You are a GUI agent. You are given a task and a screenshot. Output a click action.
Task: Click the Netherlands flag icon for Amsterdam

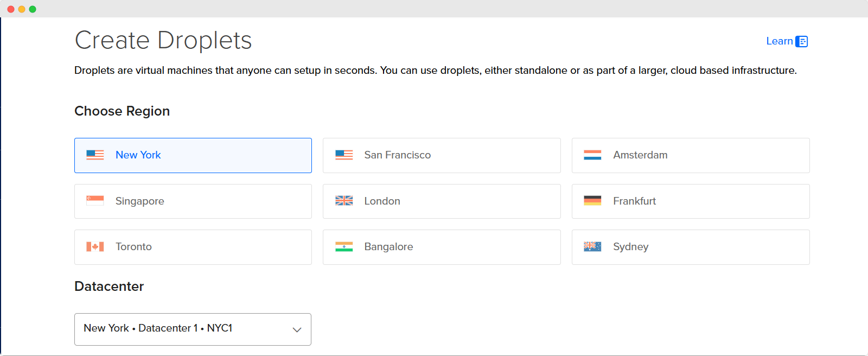point(592,155)
